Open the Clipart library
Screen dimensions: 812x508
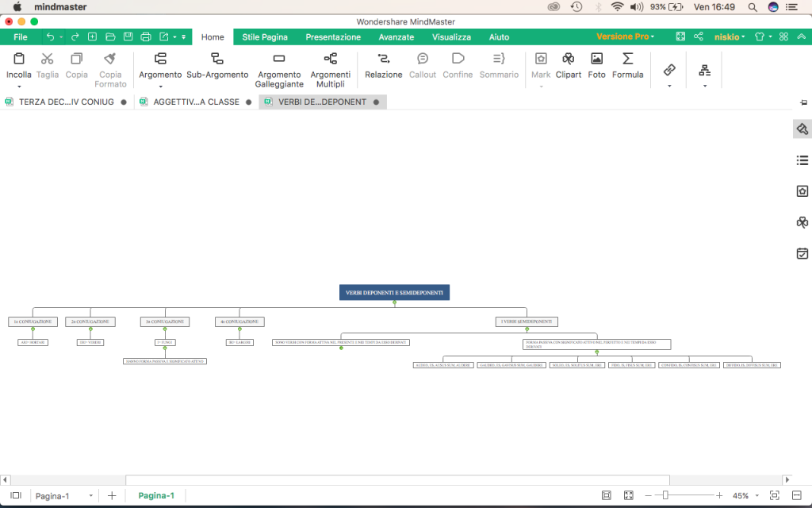[569, 65]
